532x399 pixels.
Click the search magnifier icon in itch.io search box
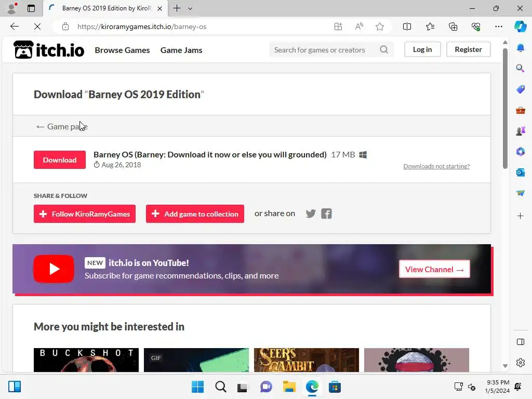coord(384,49)
